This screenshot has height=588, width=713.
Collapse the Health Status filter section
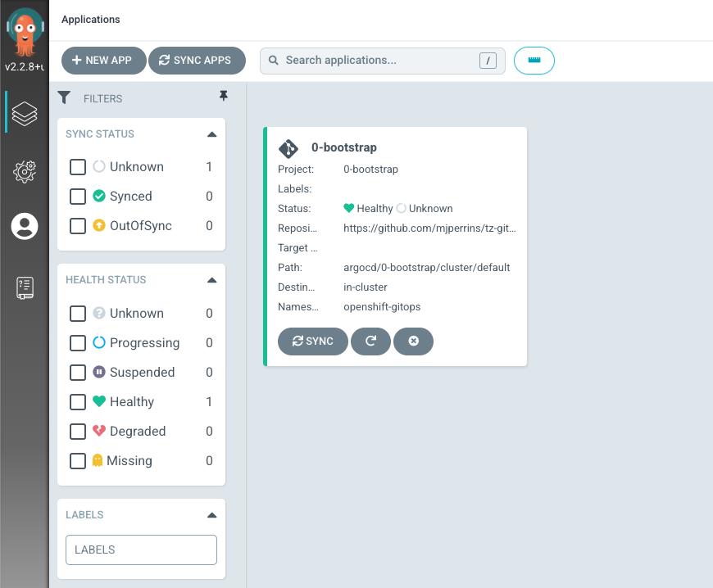click(x=212, y=280)
